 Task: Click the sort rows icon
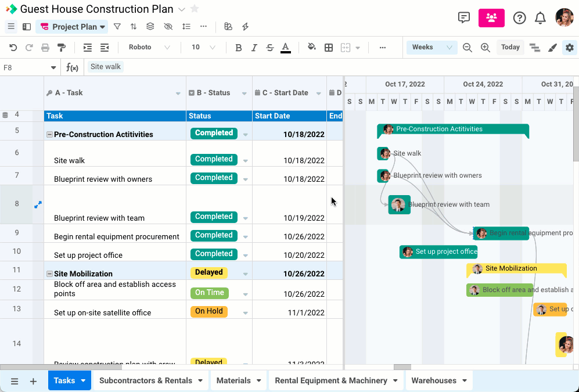134,26
